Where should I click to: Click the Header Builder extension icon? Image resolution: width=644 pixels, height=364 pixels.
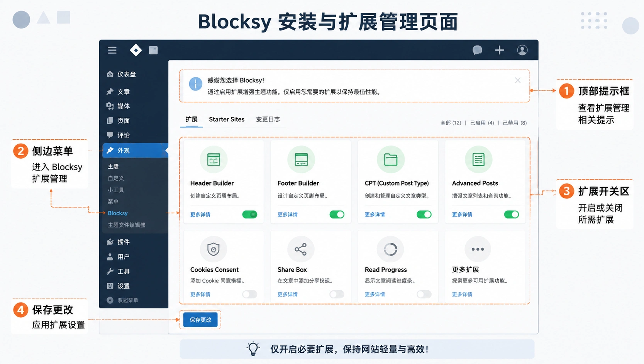pos(214,159)
